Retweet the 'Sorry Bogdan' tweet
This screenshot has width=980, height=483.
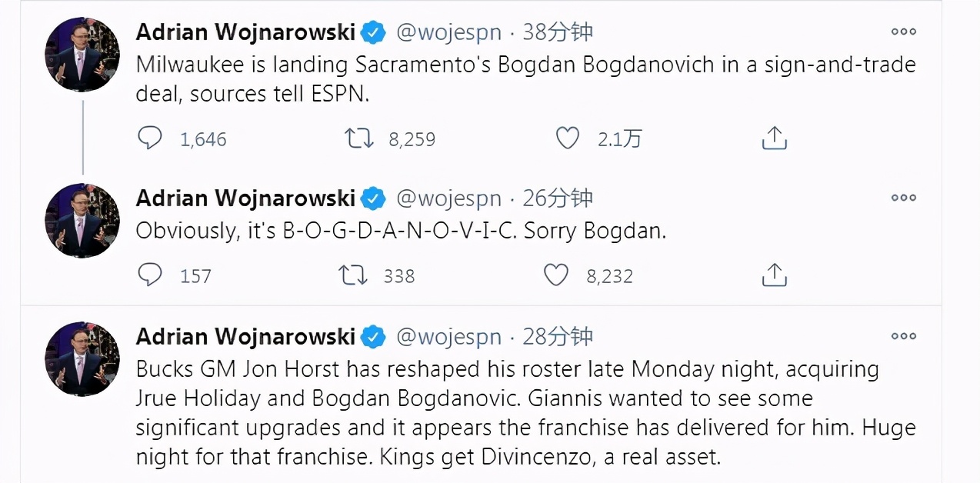point(354,275)
